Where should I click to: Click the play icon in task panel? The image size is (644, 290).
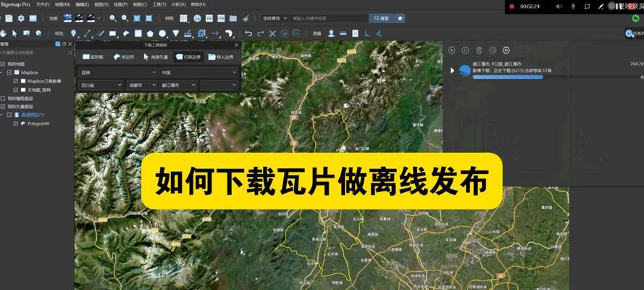click(x=452, y=50)
